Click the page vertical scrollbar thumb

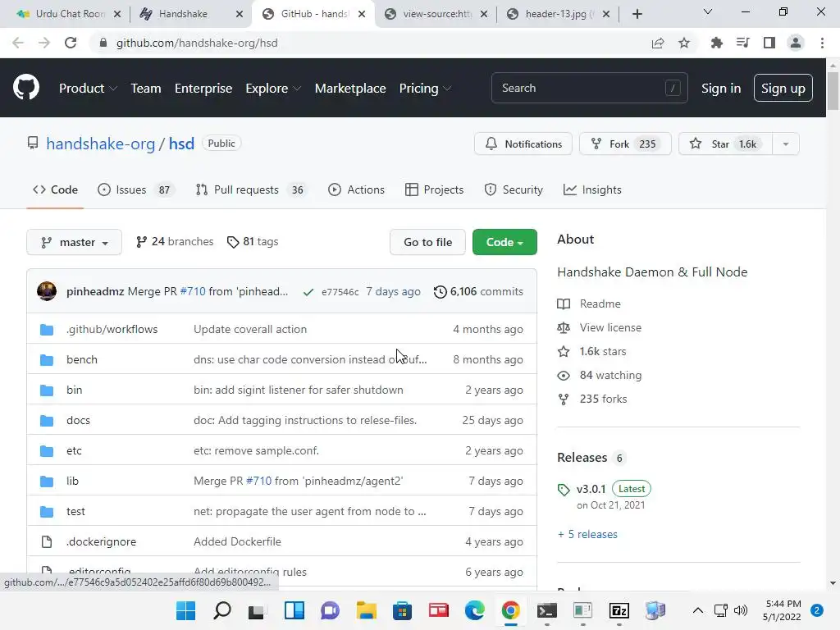833,90
